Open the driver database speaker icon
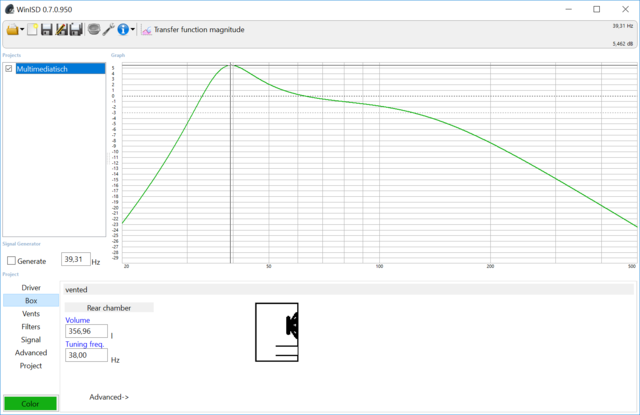 click(94, 30)
